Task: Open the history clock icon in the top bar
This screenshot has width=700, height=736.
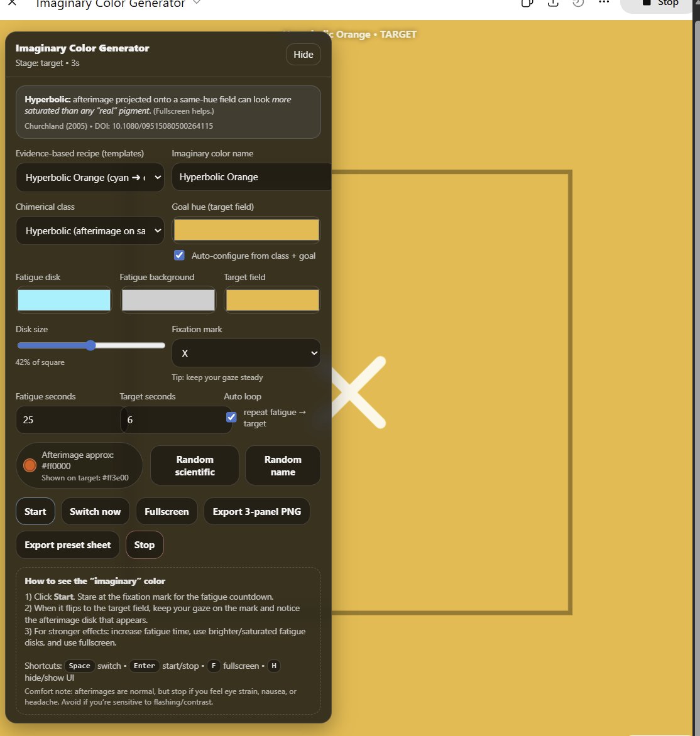Action: (x=578, y=3)
